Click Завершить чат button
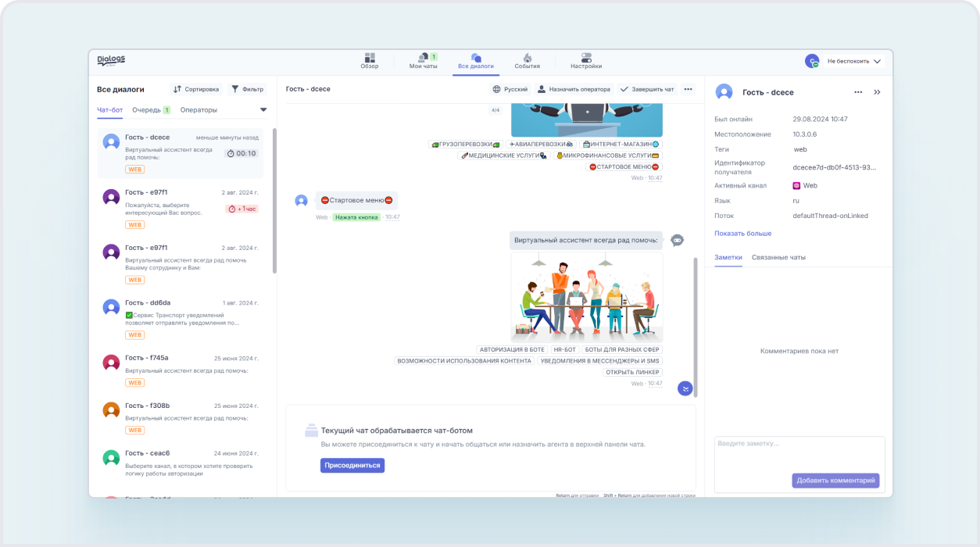980x547 pixels. coord(646,89)
